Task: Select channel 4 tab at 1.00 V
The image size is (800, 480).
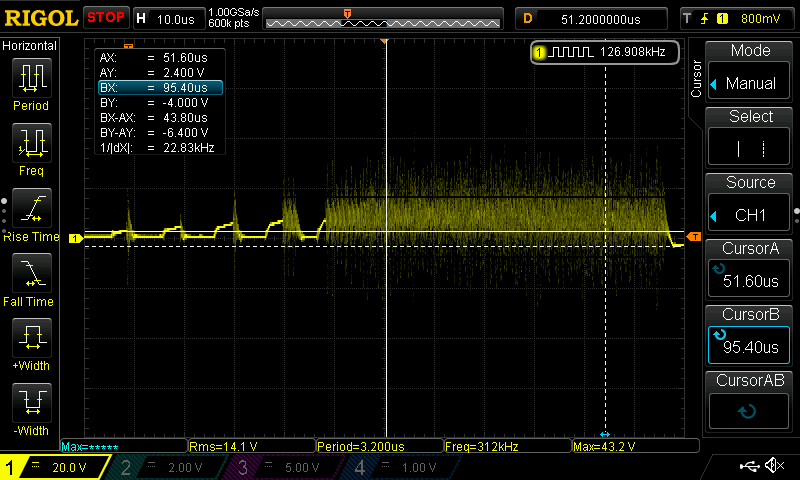Action: tap(403, 467)
